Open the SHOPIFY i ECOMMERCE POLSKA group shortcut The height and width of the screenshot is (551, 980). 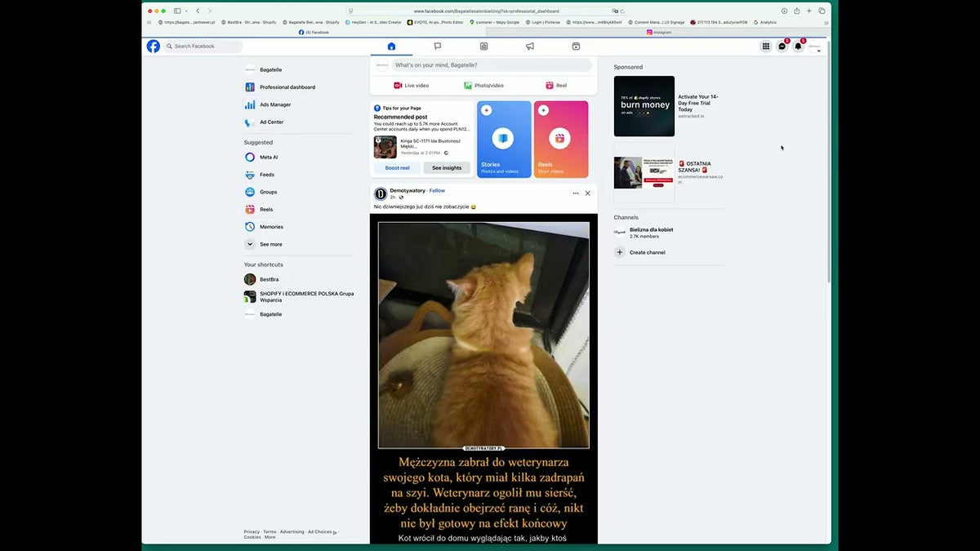(x=299, y=296)
